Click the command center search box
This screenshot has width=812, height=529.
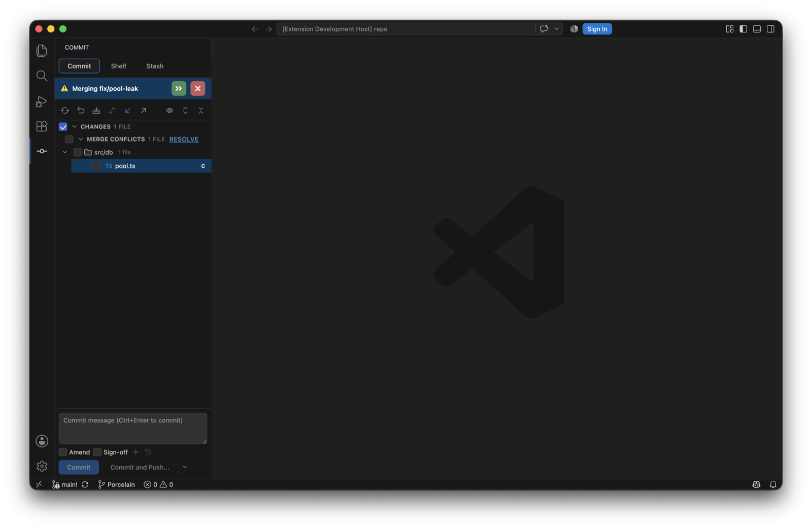(405, 29)
